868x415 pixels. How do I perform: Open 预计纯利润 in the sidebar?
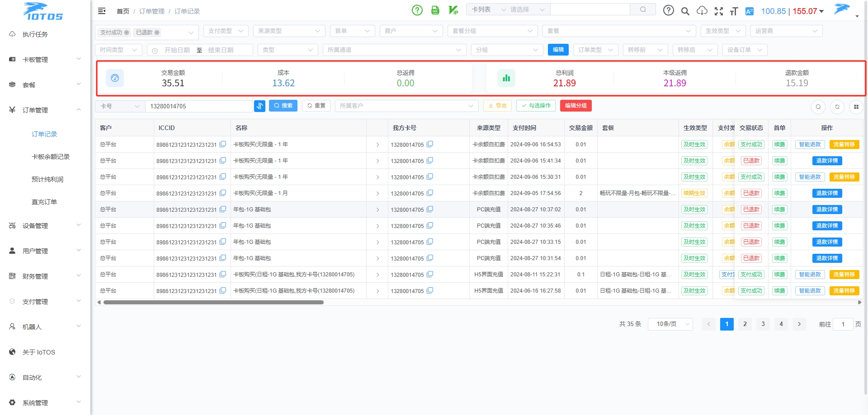click(x=47, y=179)
